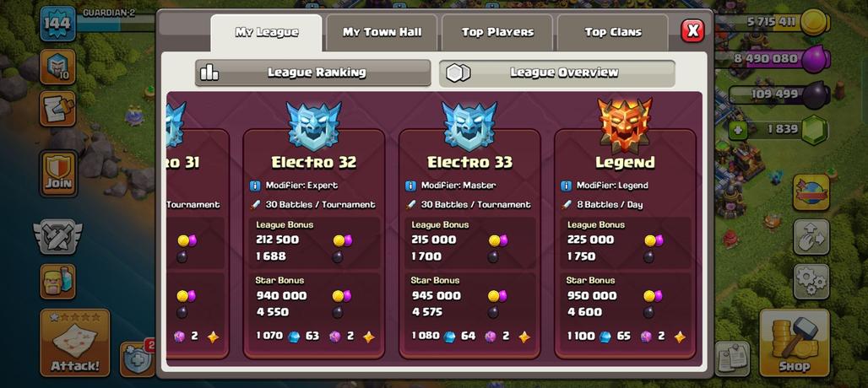The height and width of the screenshot is (388, 868).
Task: Open the Shop with hammer icon
Action: (x=795, y=342)
